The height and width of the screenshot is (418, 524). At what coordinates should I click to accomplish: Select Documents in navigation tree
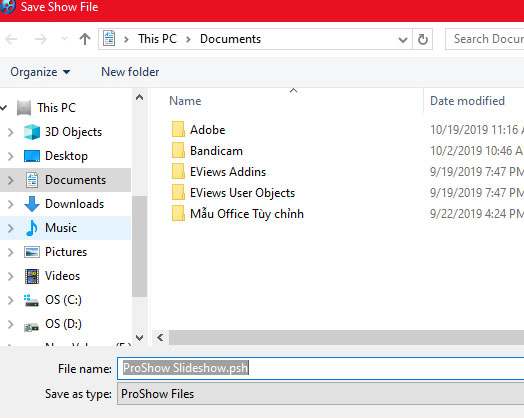[75, 180]
